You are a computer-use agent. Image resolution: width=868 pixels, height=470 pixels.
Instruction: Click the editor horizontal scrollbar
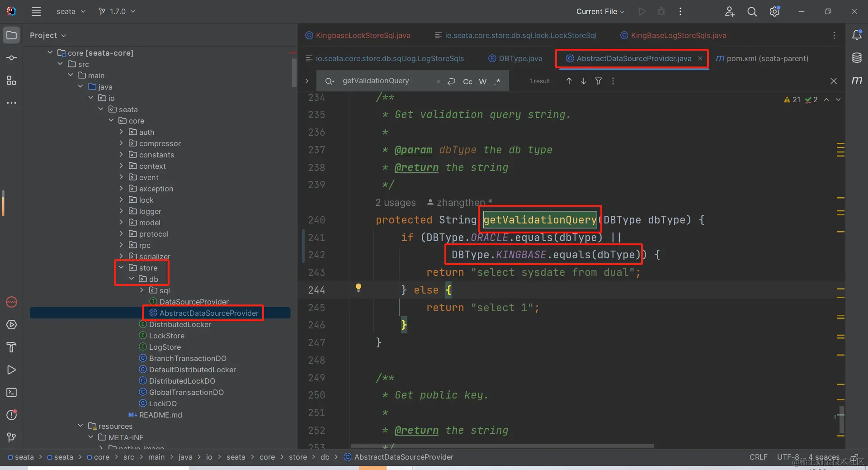coord(502,446)
